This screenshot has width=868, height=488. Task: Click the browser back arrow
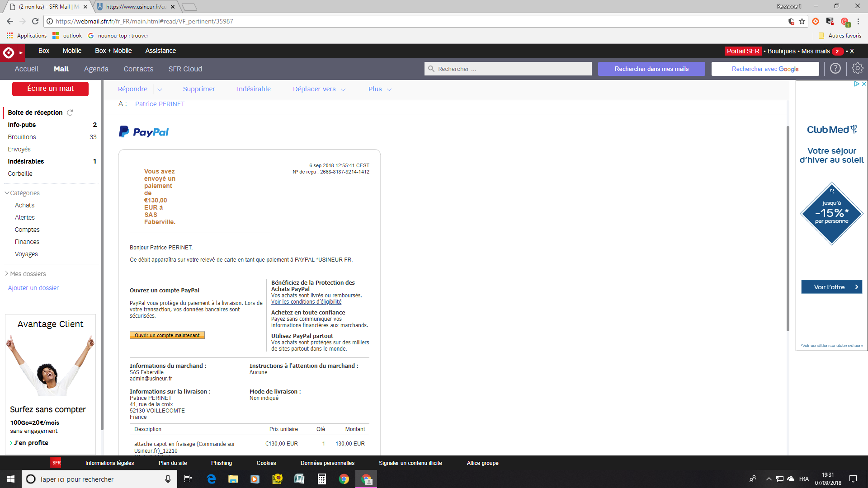[10, 21]
